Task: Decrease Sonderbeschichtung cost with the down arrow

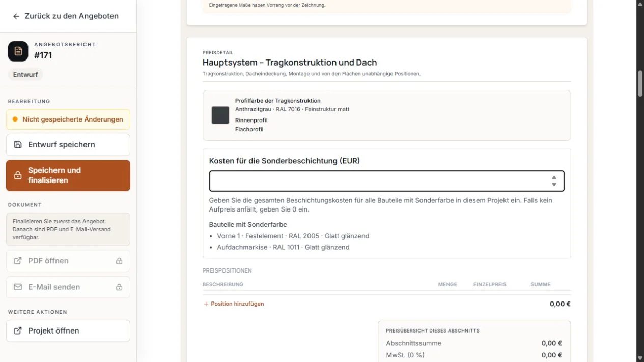Action: (554, 185)
